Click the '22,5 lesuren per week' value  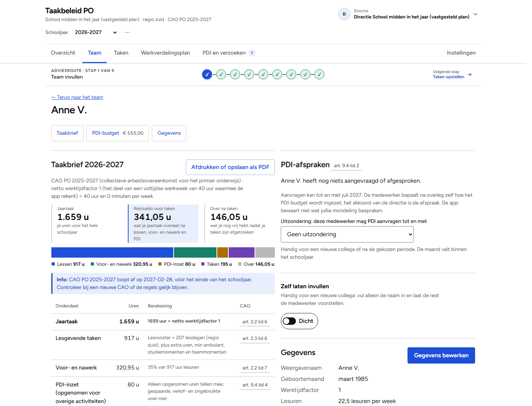click(x=367, y=401)
